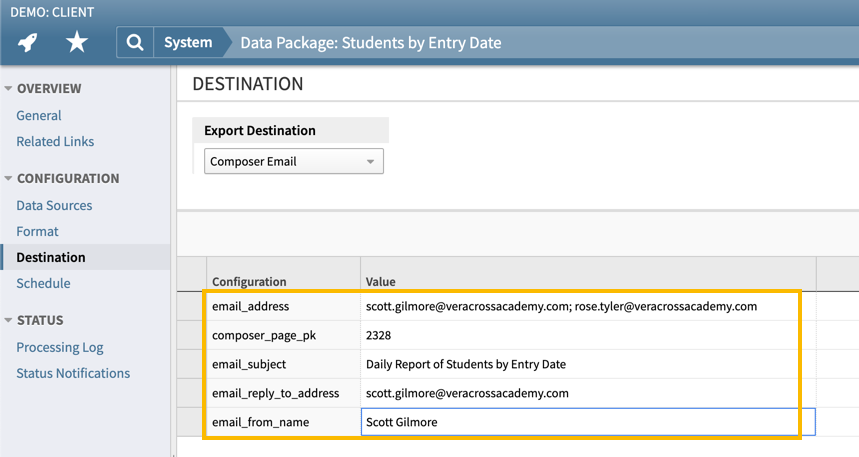
Task: Open Related Links page
Action: [55, 141]
